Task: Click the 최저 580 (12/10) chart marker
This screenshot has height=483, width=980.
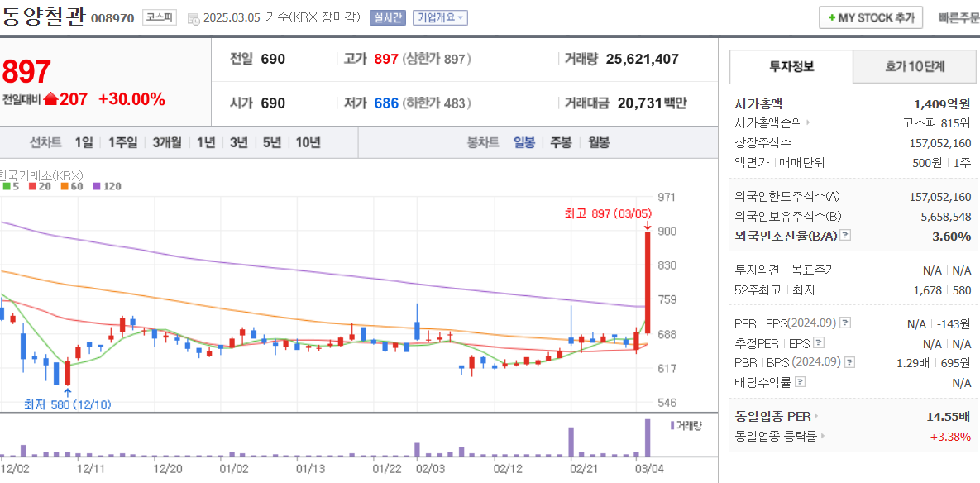Action: coord(68,405)
